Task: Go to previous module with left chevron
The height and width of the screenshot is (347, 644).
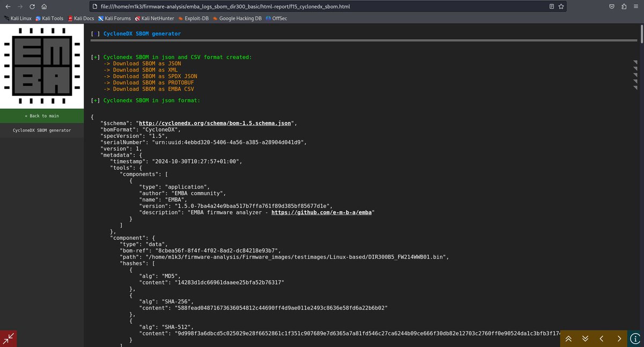Action: point(602,338)
